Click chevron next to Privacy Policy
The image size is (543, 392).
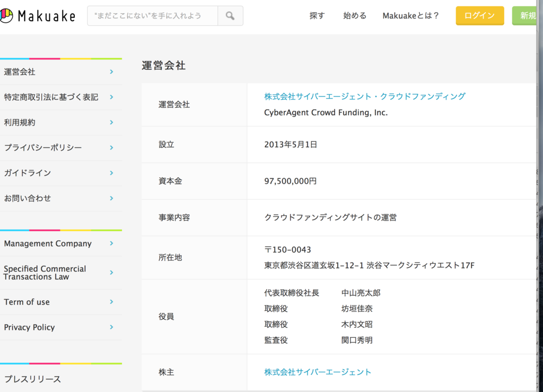click(x=111, y=327)
